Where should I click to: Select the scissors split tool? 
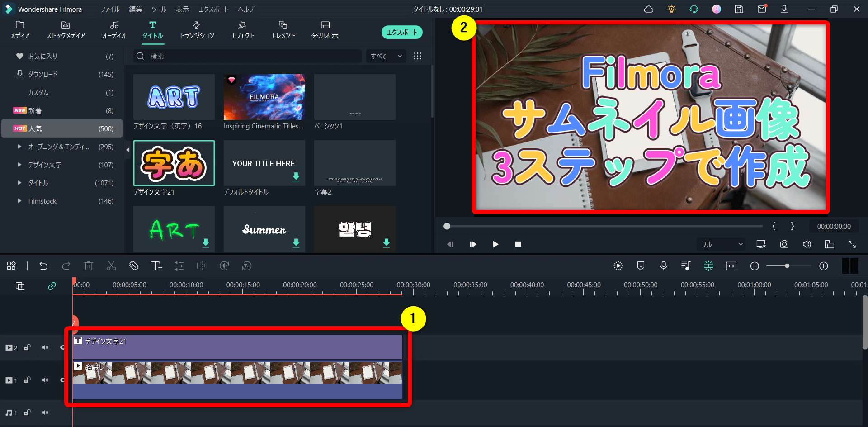(111, 266)
